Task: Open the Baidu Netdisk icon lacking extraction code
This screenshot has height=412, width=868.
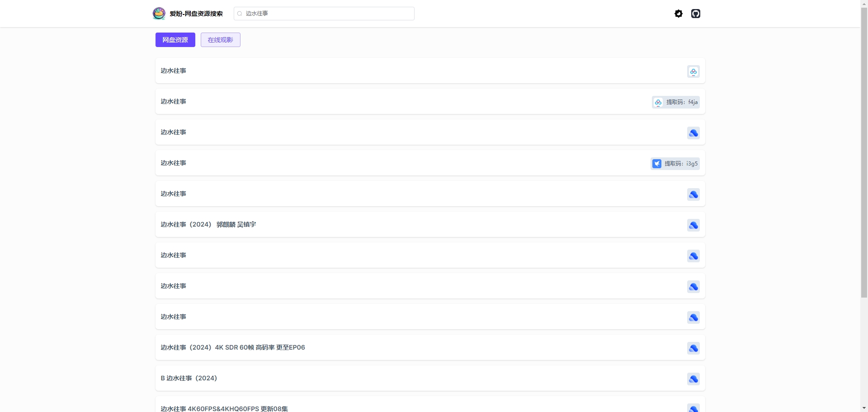Action: pos(693,71)
